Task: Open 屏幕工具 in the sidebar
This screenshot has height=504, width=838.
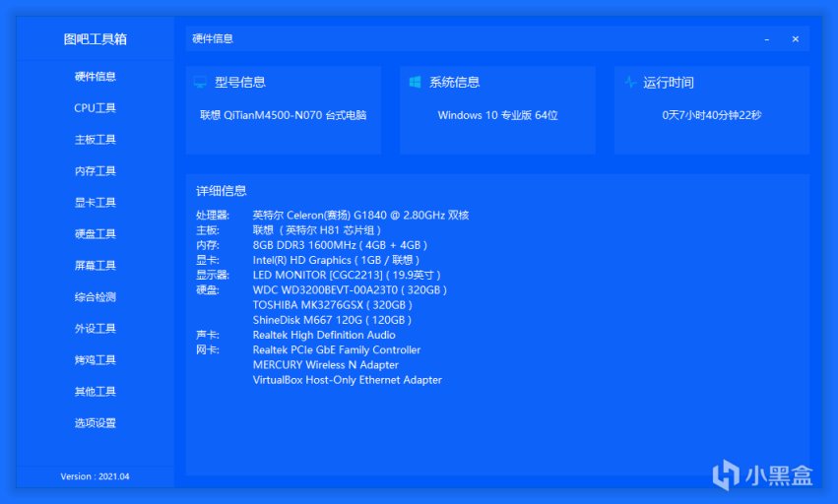Action: click(x=96, y=266)
